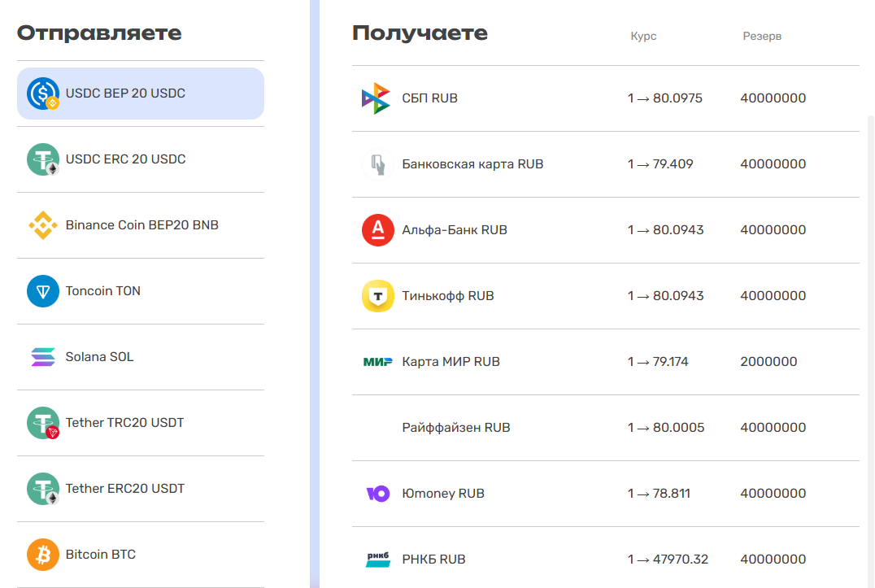Click the Solana SOL logo icon
Viewport: 875px width, 588px height.
click(42, 357)
